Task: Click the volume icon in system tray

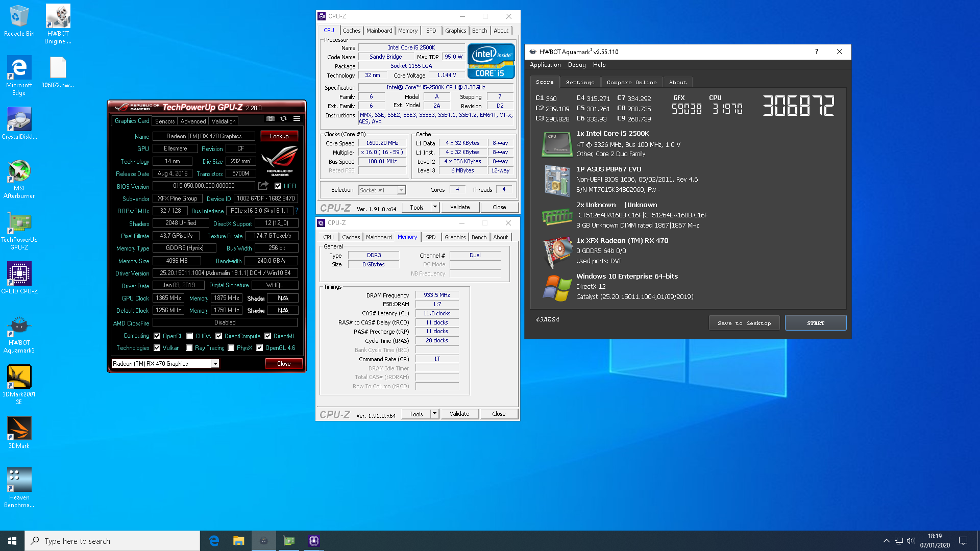Action: coord(911,541)
